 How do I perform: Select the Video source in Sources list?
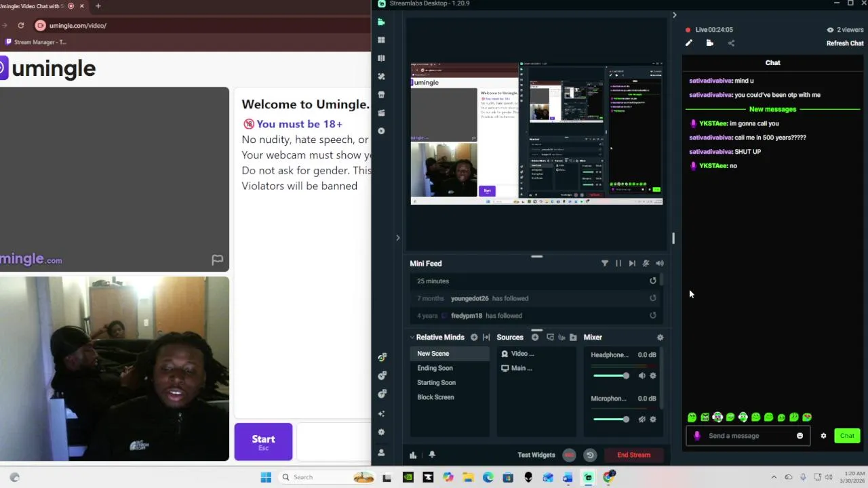click(x=537, y=353)
